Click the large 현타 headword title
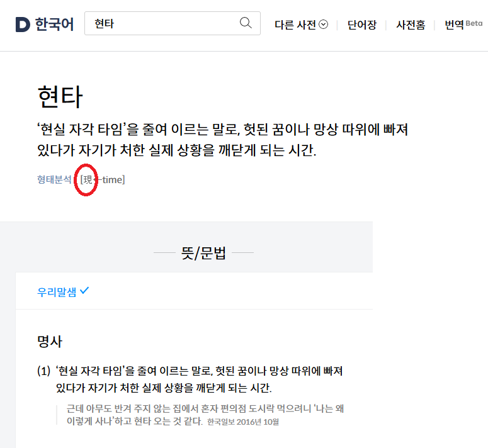Screen dimensions: 488x448 60,97
